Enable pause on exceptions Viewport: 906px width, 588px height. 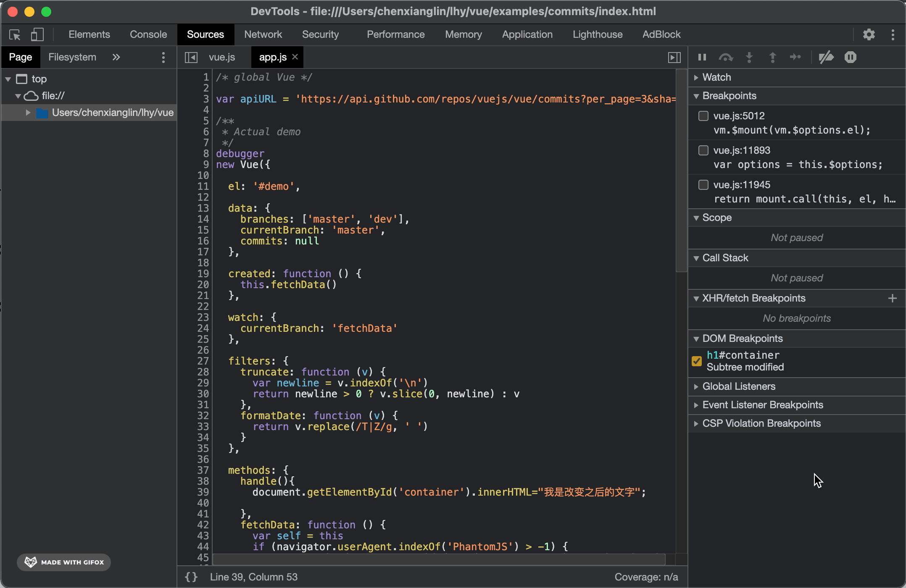[850, 57]
